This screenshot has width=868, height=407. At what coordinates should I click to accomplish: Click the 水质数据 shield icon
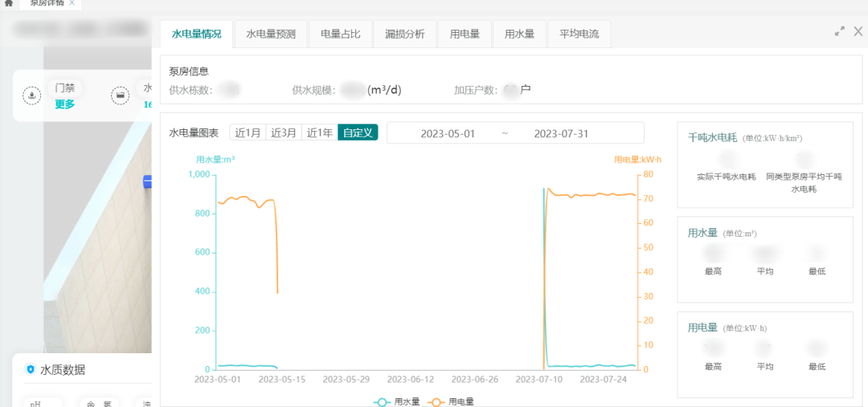coord(31,369)
